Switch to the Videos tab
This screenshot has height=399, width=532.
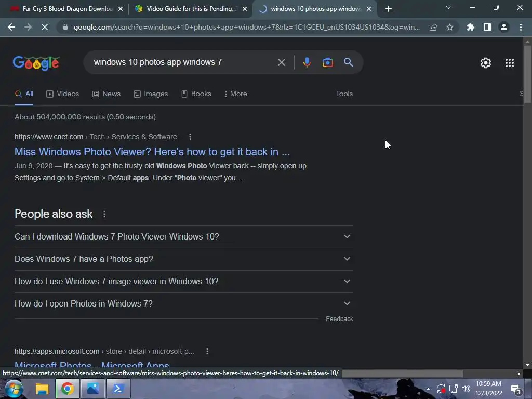(63, 94)
